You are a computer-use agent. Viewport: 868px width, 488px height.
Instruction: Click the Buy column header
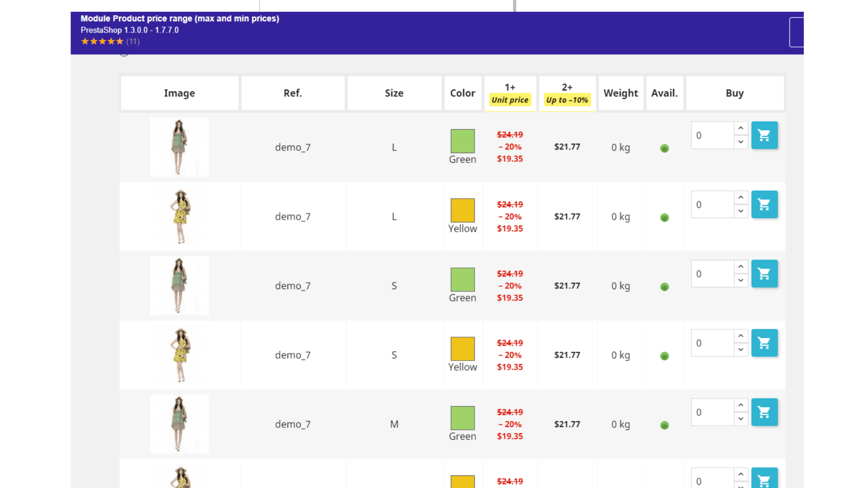point(735,93)
